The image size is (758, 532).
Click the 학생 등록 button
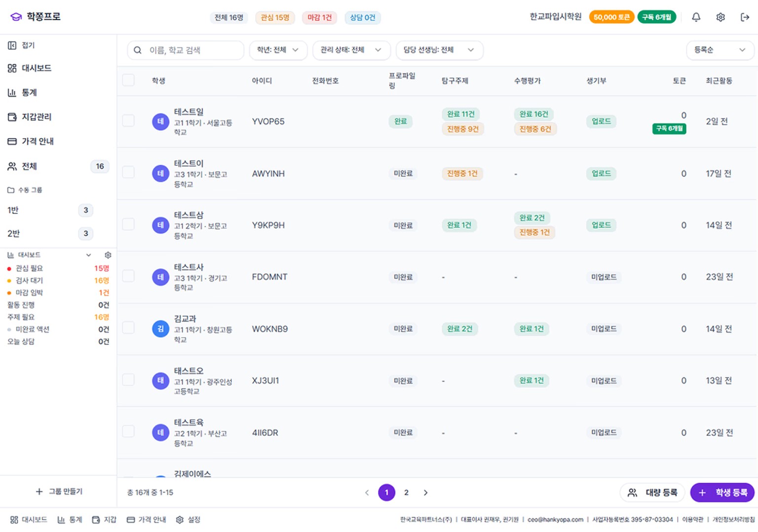(x=722, y=493)
